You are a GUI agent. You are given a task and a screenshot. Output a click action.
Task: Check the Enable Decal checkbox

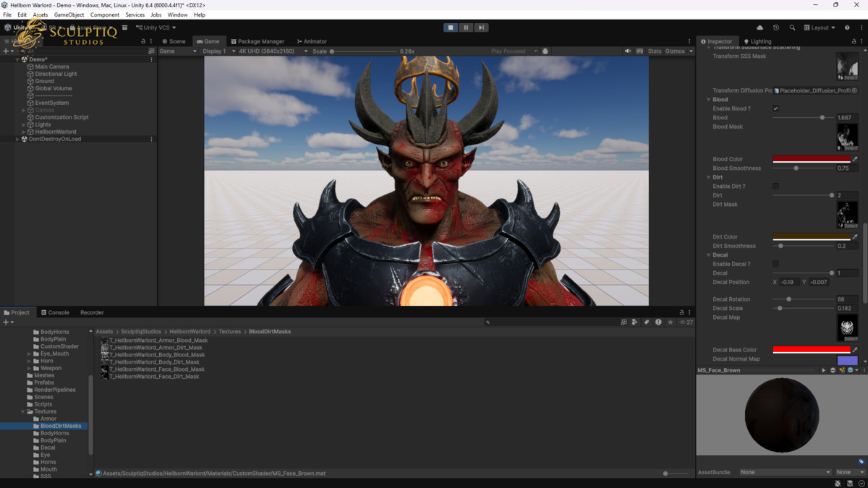coord(775,264)
